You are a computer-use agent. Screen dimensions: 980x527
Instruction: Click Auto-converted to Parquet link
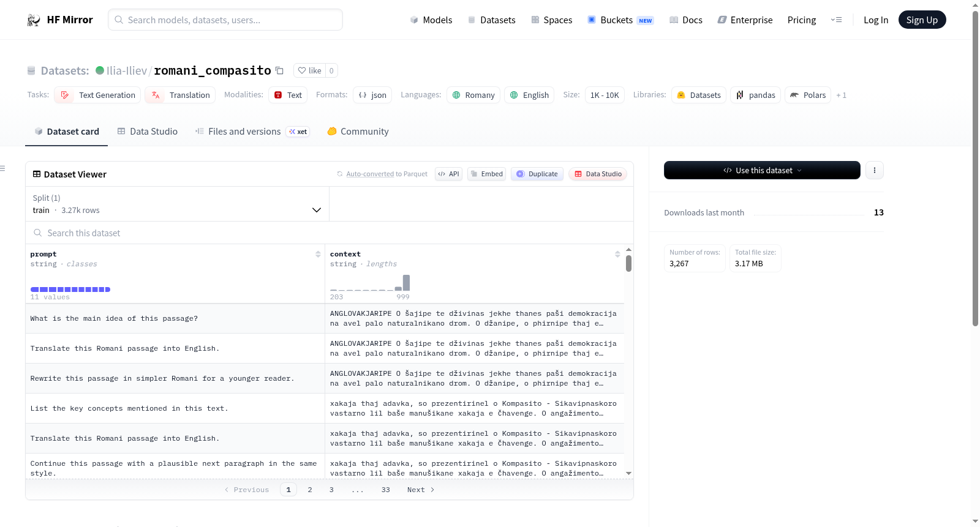(x=386, y=174)
